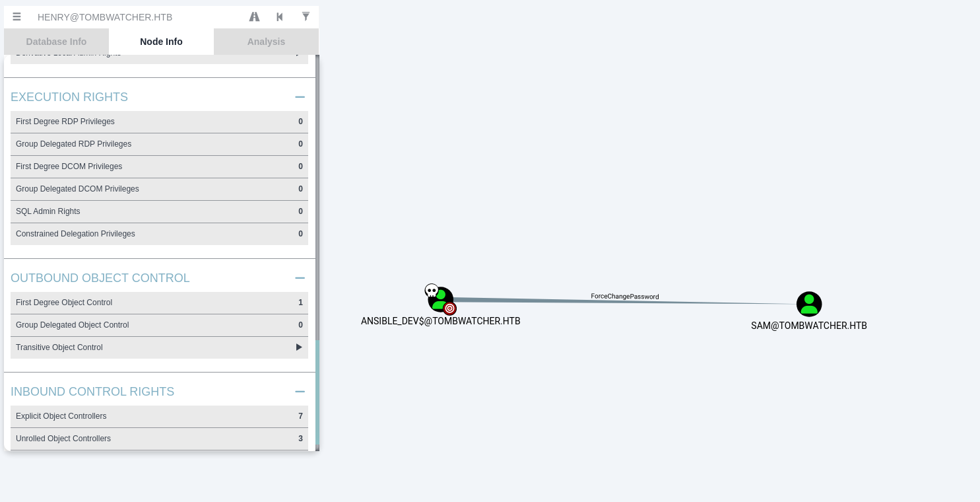The width and height of the screenshot is (980, 502).
Task: Click First Degree Object Control row
Action: click(x=159, y=303)
